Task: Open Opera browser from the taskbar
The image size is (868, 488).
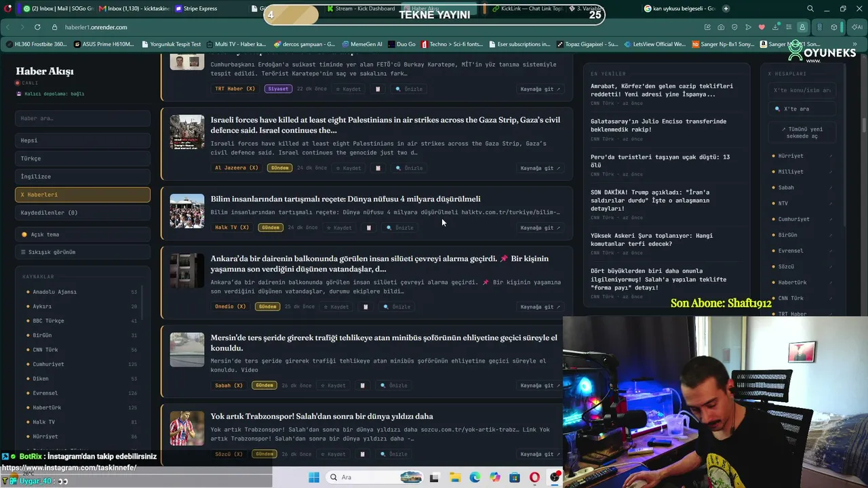Action: 535,477
